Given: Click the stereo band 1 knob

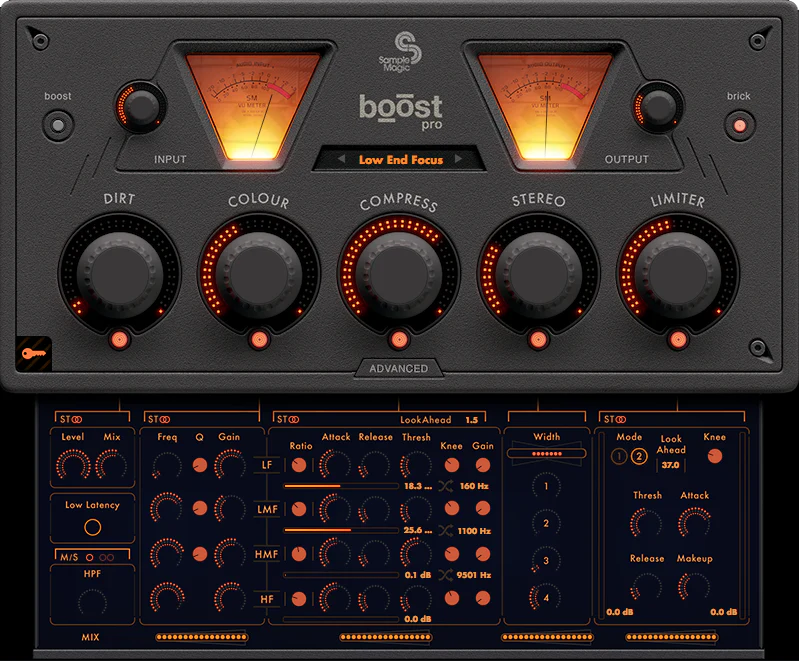Looking at the screenshot, I should (x=546, y=486).
